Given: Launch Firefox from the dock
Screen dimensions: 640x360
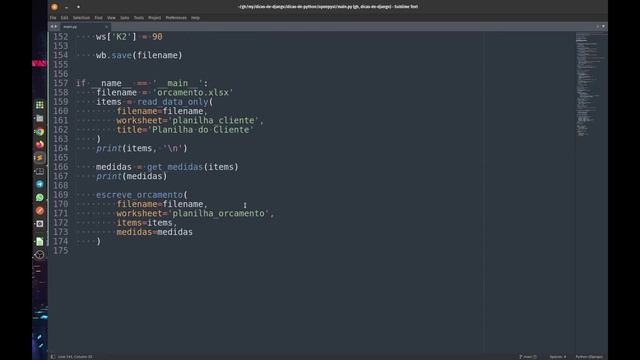Looking at the screenshot, I should (40, 144).
